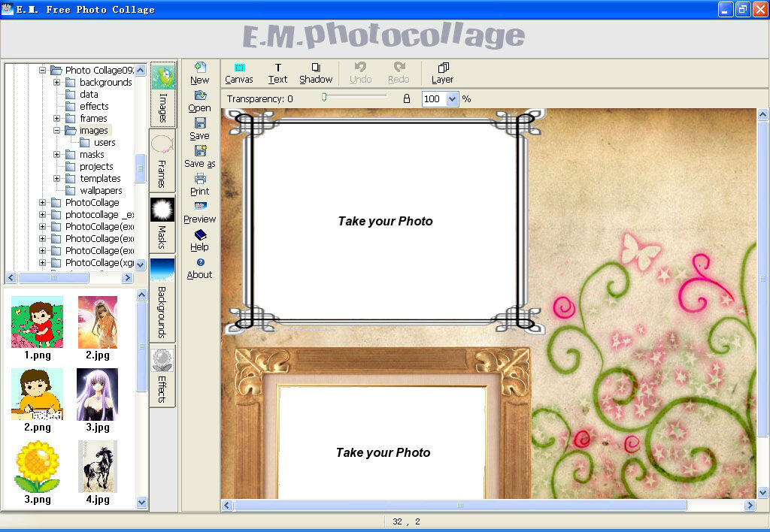Open the Layer tool

[x=443, y=67]
